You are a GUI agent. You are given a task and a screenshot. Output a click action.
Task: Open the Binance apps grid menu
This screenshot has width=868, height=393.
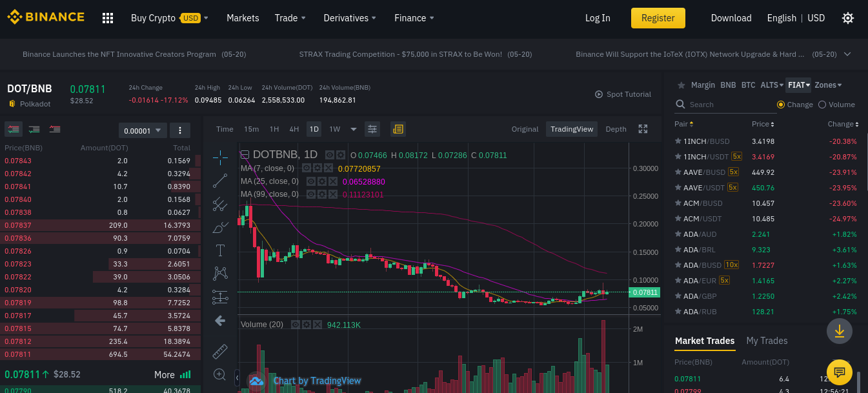click(108, 18)
